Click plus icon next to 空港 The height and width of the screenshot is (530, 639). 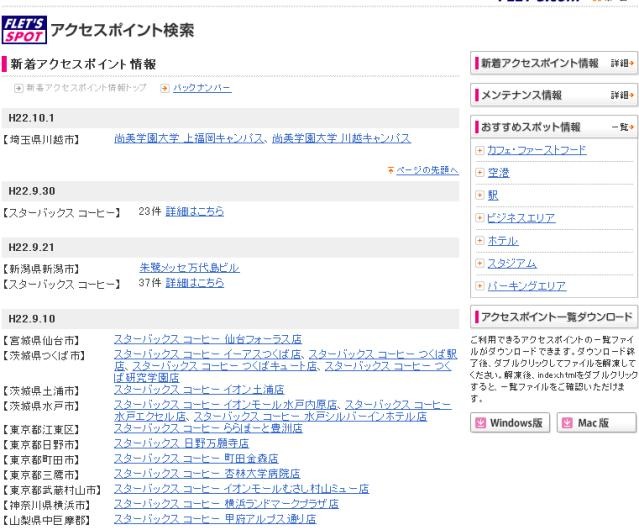(x=480, y=173)
